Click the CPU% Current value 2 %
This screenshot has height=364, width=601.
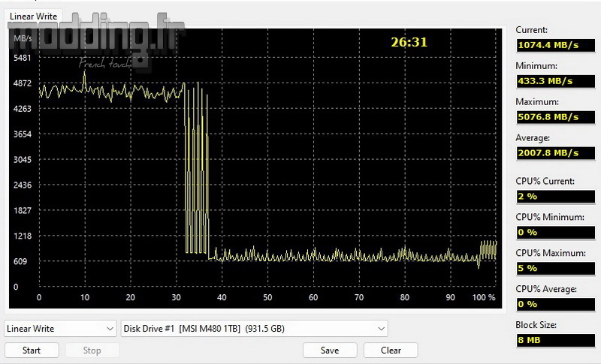pos(555,197)
